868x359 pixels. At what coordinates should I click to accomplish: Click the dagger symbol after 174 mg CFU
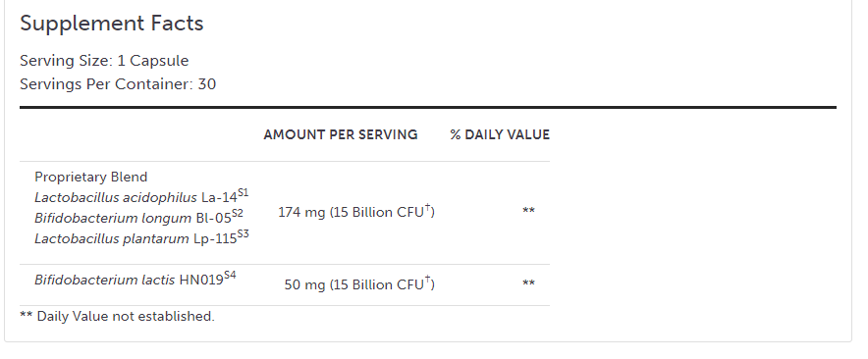[x=428, y=208]
